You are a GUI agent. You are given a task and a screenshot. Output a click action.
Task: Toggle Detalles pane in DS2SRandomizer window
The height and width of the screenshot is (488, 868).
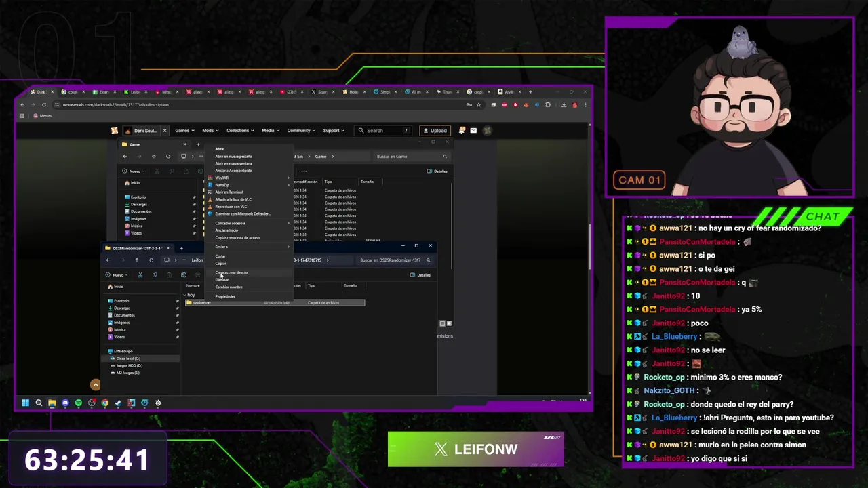pyautogui.click(x=420, y=274)
